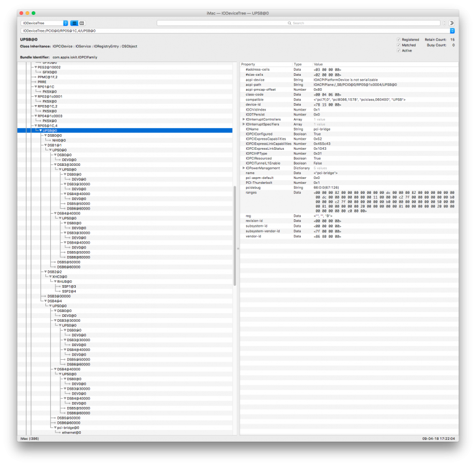Toggle the Matched checkbox
This screenshot has height=466, width=476.
[x=398, y=45]
